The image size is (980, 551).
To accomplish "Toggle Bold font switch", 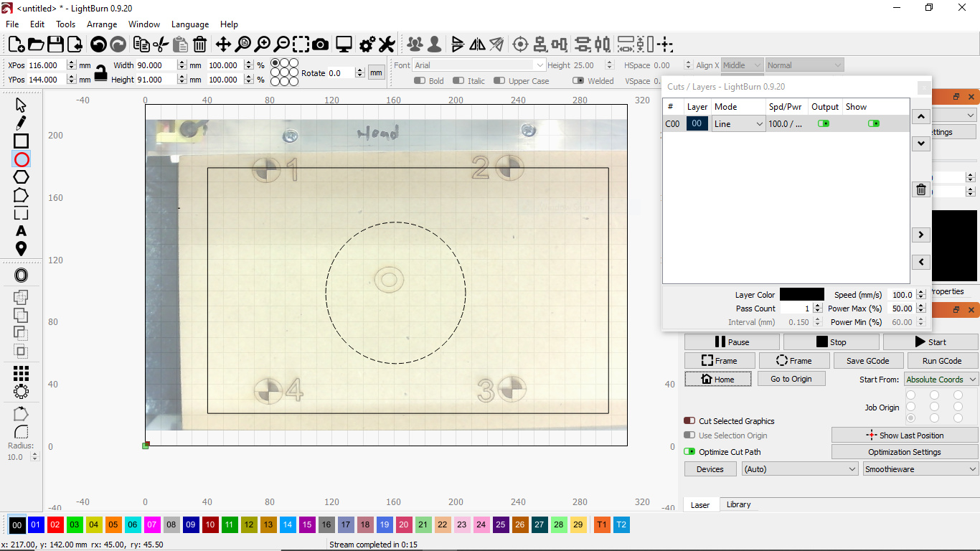I will coord(420,81).
